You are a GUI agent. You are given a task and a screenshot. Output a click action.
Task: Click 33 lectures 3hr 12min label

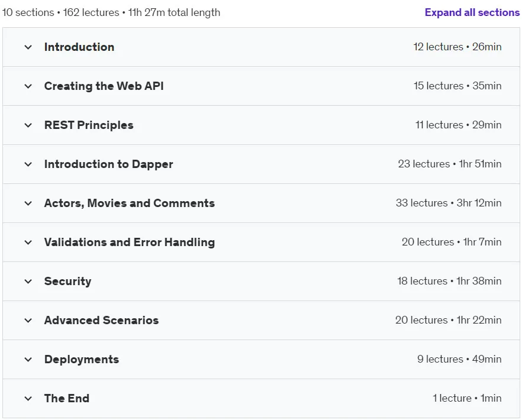pos(449,203)
